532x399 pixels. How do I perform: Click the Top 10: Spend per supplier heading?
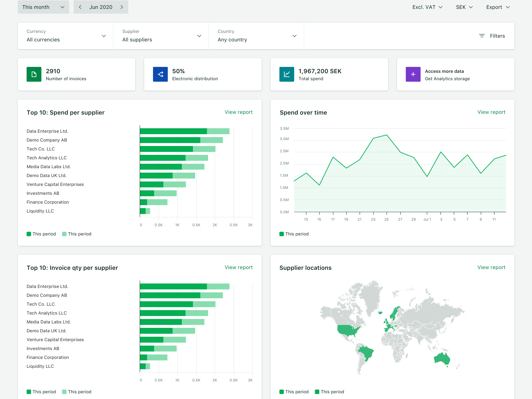[x=65, y=113]
